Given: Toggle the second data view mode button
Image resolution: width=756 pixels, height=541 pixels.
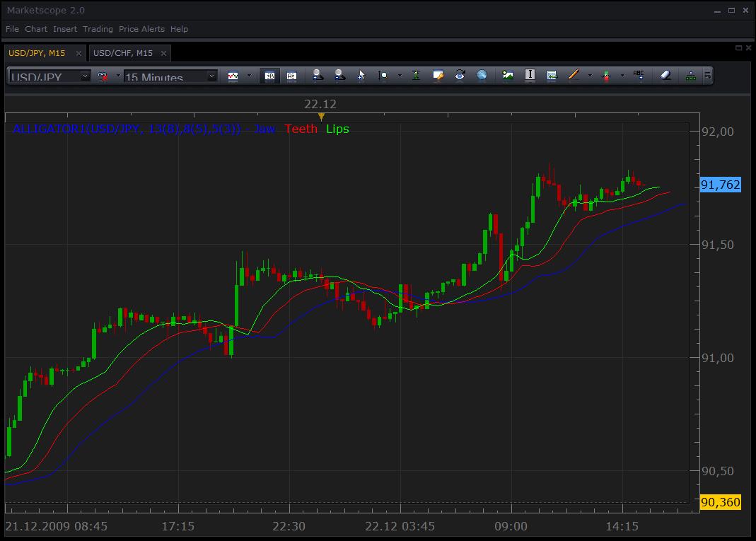Looking at the screenshot, I should [x=291, y=76].
